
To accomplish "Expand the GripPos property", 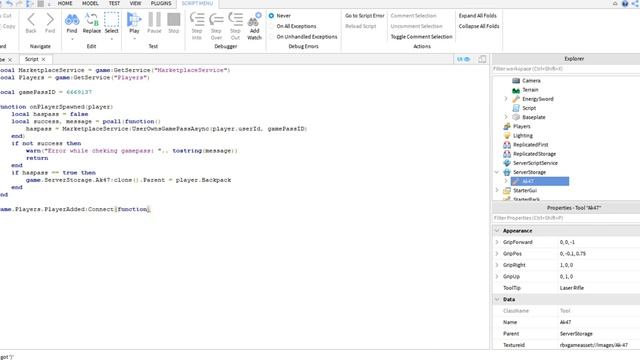I will coord(497,253).
